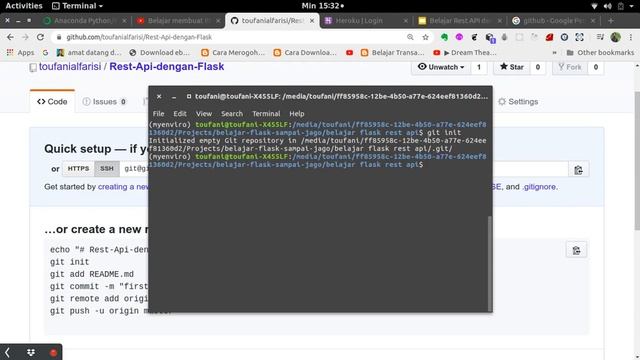Open GNOME Activities overview

click(x=24, y=6)
